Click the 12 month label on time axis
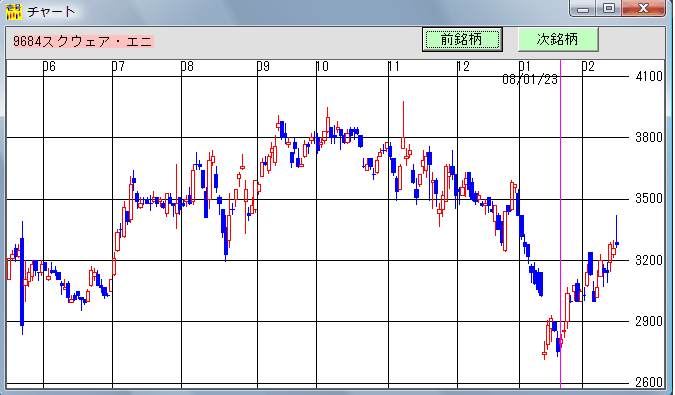The height and width of the screenshot is (395, 675). (x=463, y=66)
